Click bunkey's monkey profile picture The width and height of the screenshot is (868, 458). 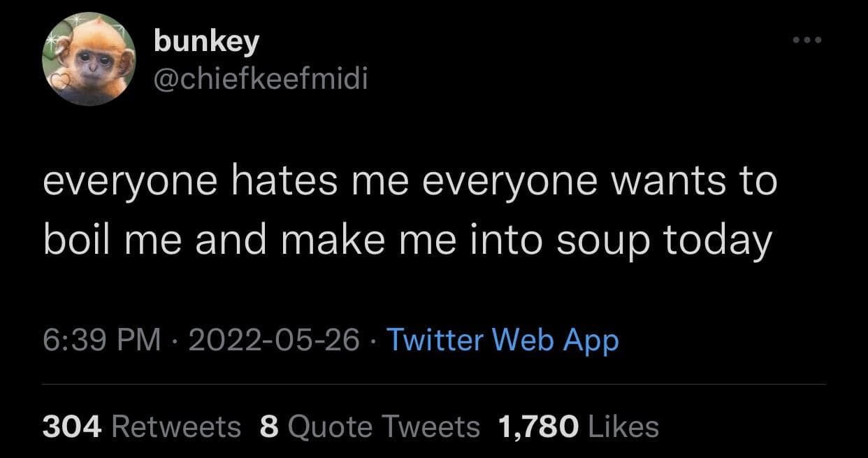click(x=89, y=59)
